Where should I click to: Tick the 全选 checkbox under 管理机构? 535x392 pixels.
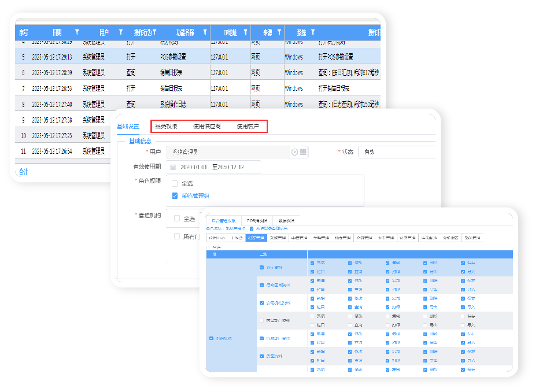coord(177,219)
